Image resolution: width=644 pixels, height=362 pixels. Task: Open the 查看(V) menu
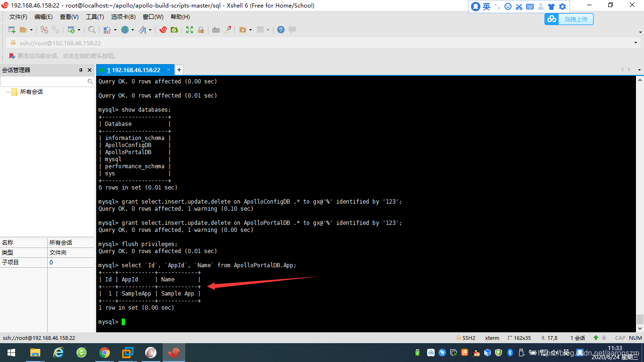click(69, 17)
